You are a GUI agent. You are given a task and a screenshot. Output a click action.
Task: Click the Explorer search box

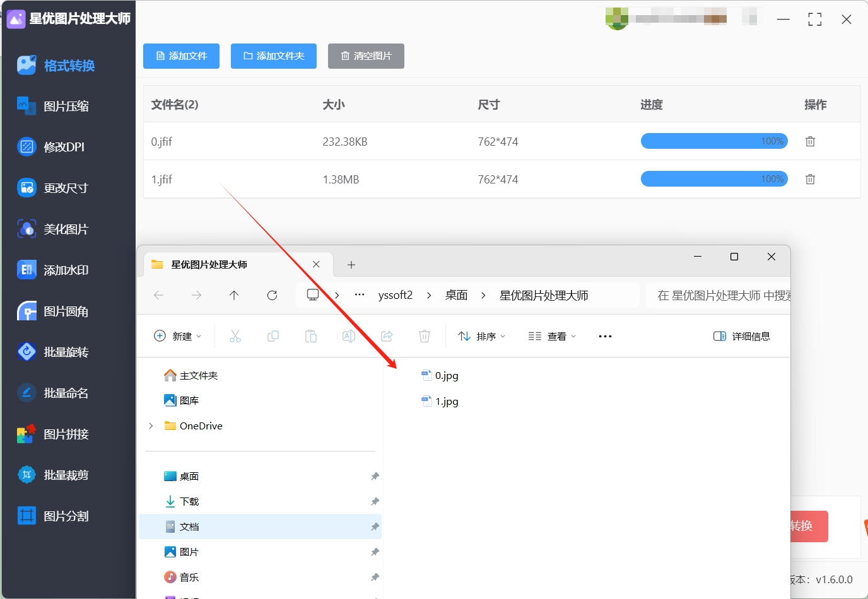point(718,295)
